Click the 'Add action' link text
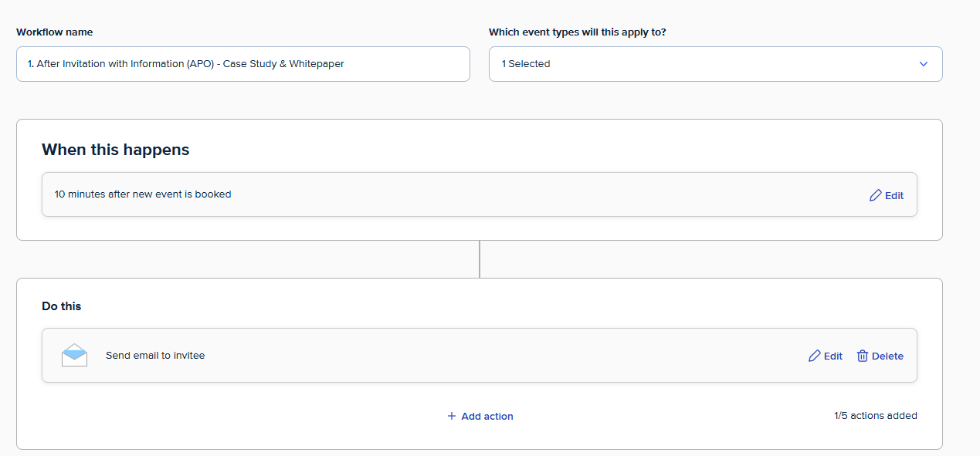 pos(487,417)
